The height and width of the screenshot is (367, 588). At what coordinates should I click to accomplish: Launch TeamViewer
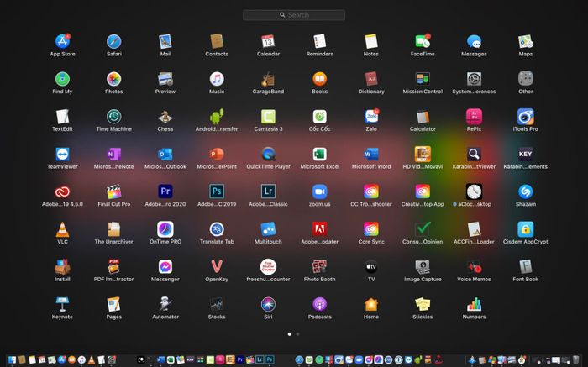(63, 154)
